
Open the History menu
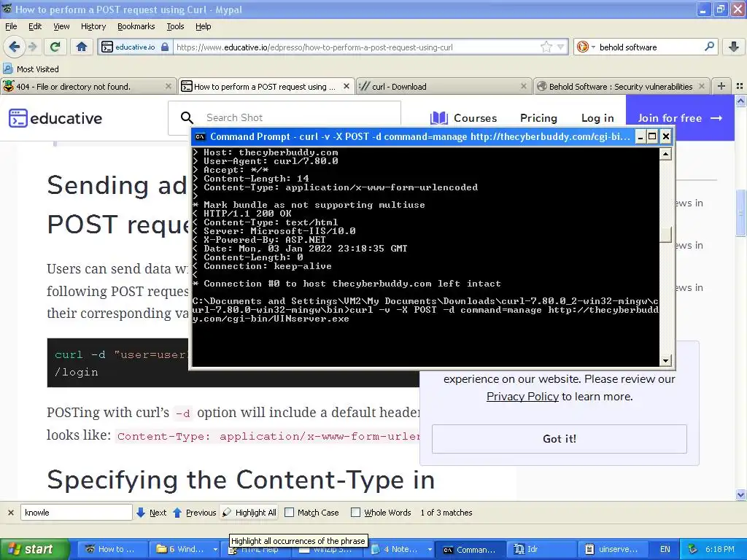[93, 26]
